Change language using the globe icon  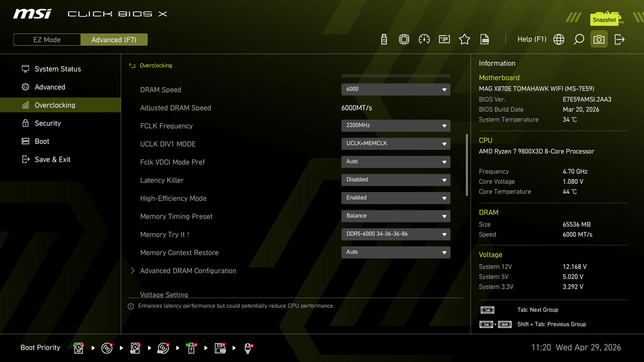coord(559,39)
